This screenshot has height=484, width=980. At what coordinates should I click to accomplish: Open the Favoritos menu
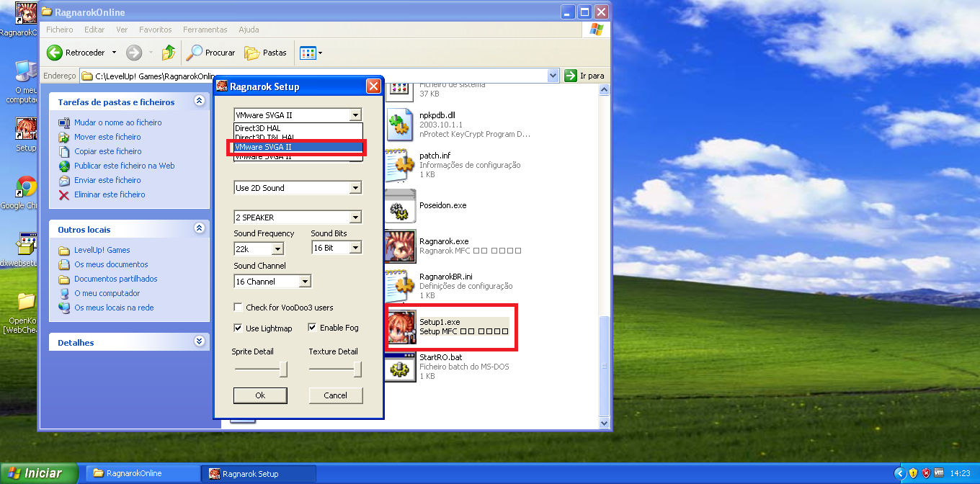(x=155, y=30)
